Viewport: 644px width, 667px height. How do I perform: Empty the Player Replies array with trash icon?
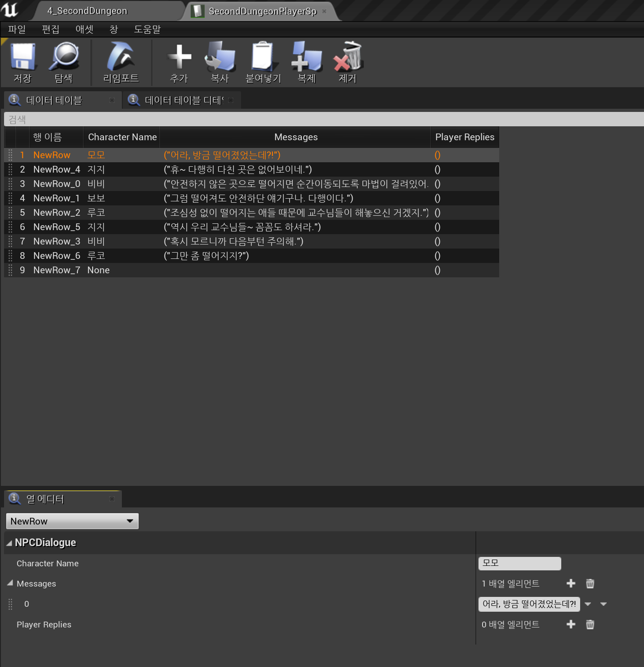(x=590, y=624)
